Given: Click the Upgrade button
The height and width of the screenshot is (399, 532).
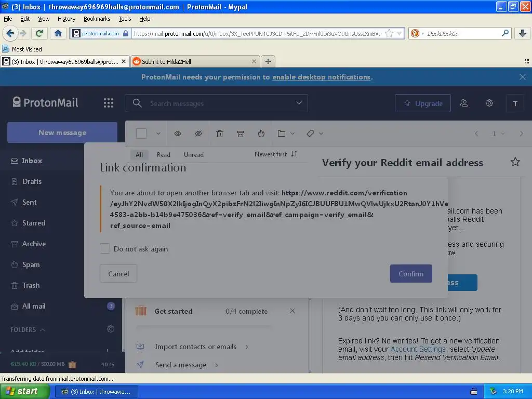Looking at the screenshot, I should point(423,103).
